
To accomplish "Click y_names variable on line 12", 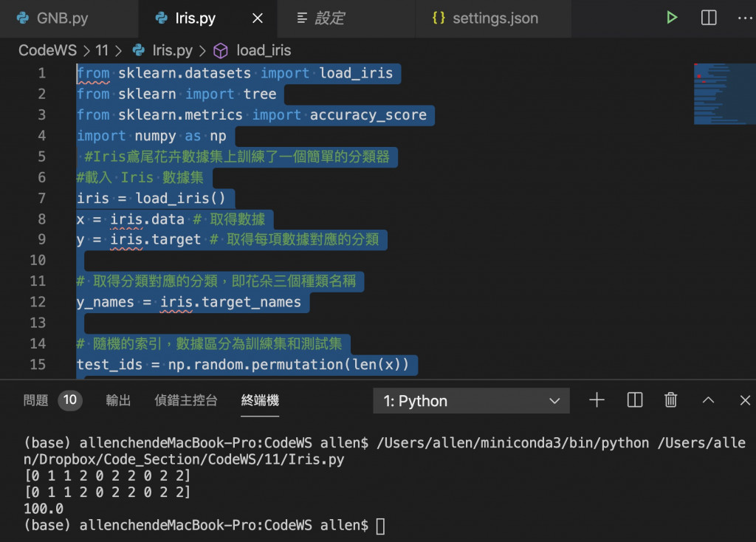I will click(x=105, y=302).
